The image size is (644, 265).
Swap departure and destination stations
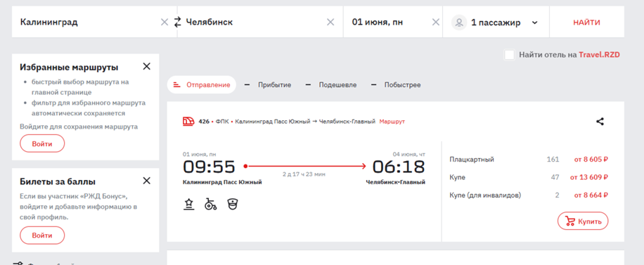tap(177, 22)
